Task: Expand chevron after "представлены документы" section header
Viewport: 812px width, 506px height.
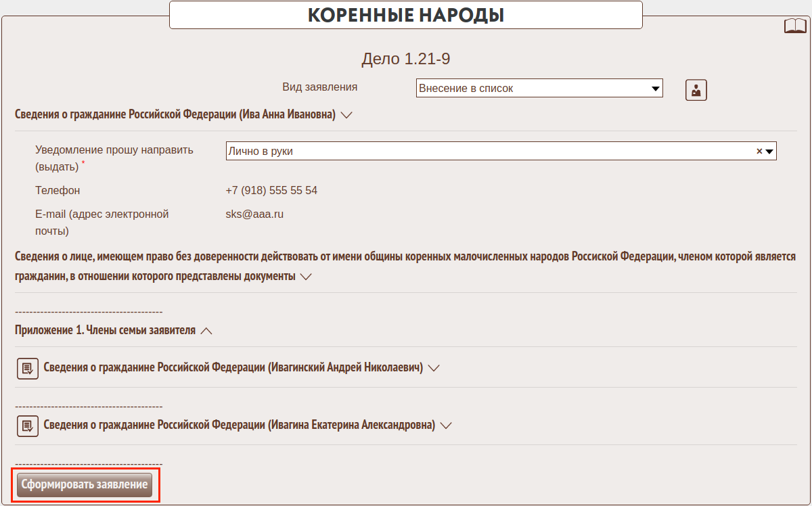Action: pos(305,277)
